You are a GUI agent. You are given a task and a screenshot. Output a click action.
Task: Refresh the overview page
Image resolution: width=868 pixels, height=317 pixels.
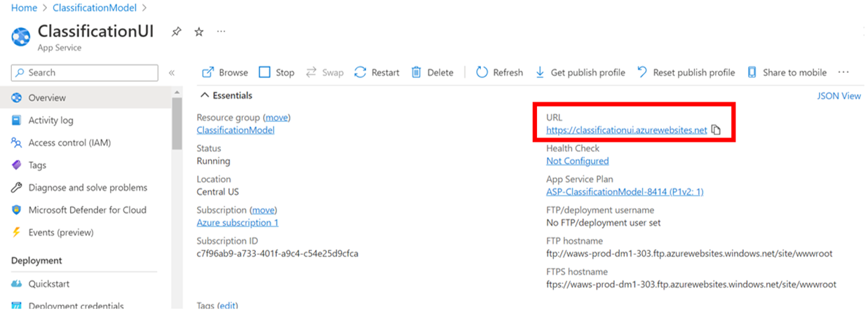coord(499,72)
